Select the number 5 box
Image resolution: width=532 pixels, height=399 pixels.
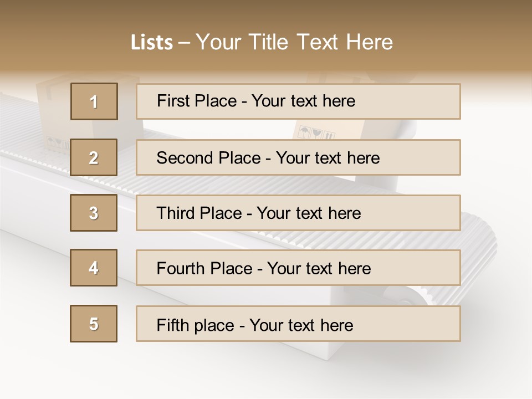pos(94,324)
